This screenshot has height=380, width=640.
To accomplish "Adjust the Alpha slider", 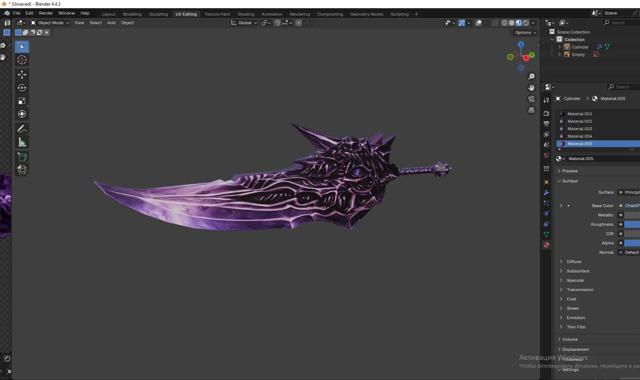I will coord(632,243).
